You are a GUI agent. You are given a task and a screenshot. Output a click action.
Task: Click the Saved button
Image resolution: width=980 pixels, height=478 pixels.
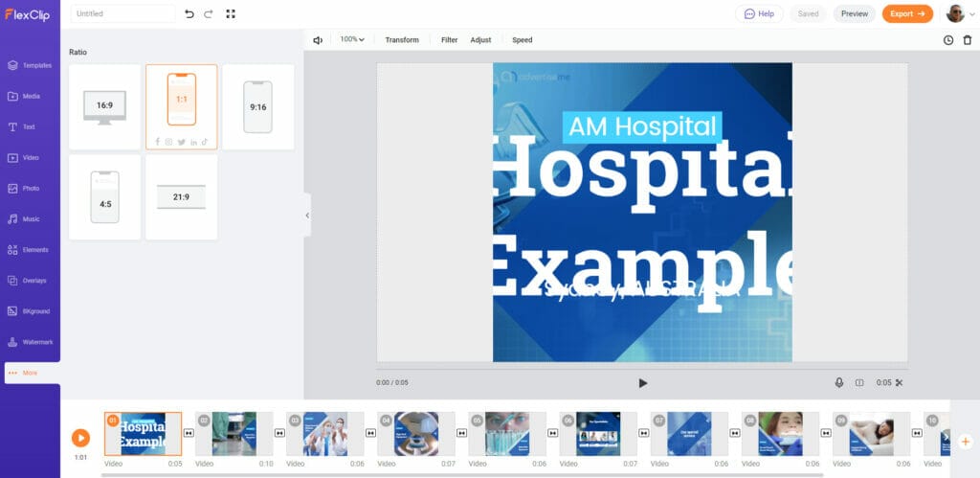pos(808,13)
